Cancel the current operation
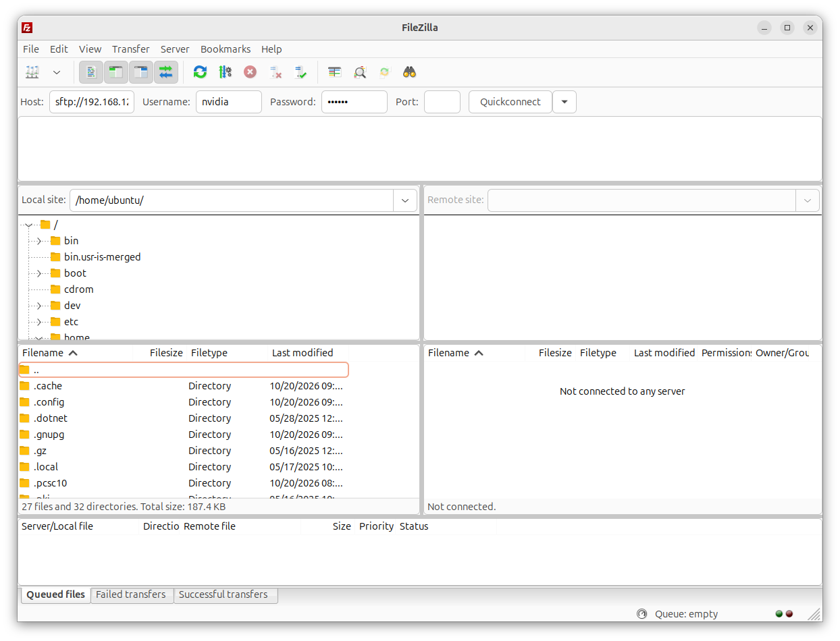 click(x=250, y=72)
